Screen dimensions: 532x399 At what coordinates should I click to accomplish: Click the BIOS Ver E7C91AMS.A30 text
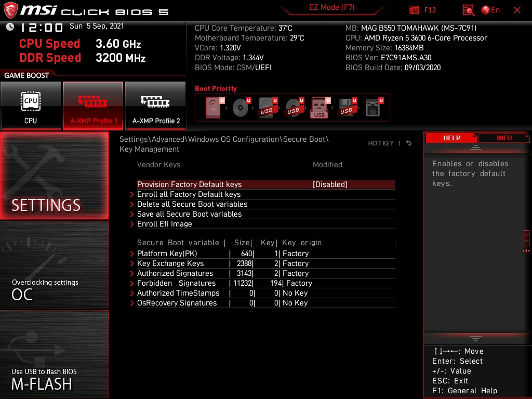click(x=389, y=58)
